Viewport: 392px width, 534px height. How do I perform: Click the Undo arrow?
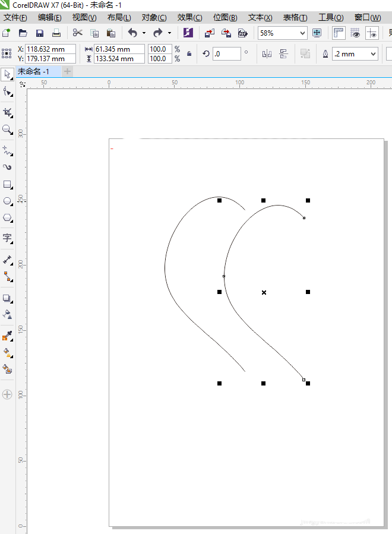pos(132,33)
